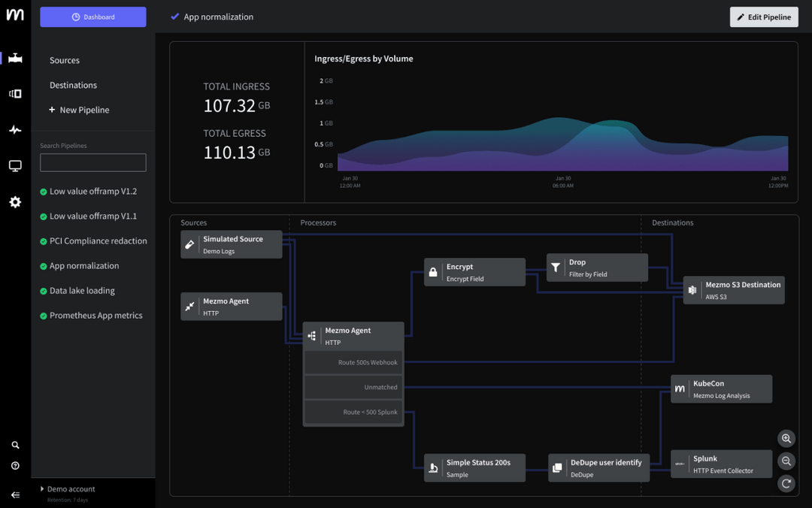Open the Sources section in the sidebar
Viewport: 812px width, 508px height.
point(65,60)
